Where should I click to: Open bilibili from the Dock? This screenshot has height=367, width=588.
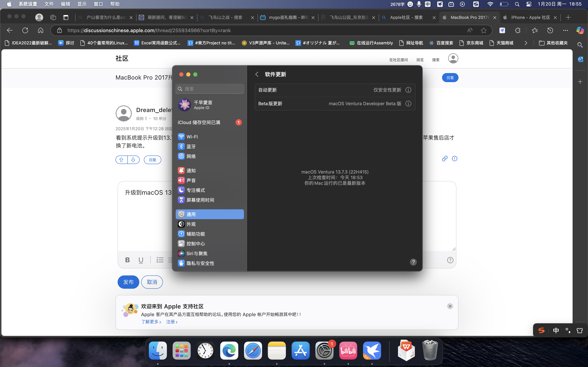click(348, 351)
